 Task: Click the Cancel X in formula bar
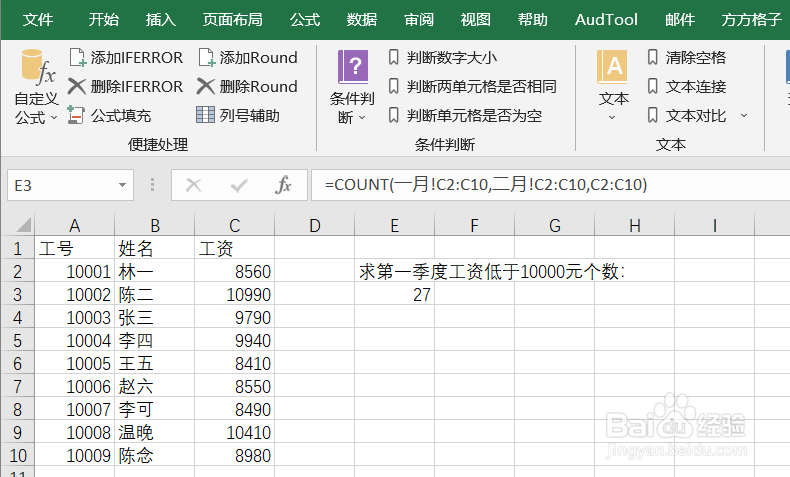(x=193, y=185)
